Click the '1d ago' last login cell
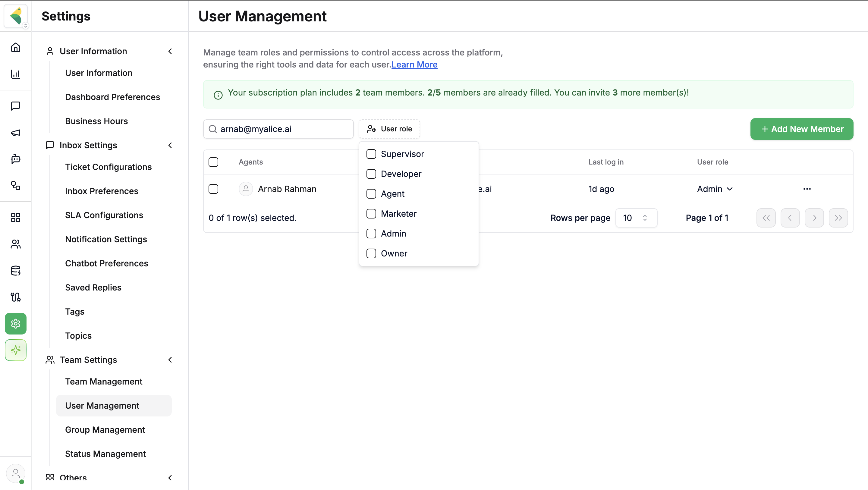This screenshot has width=868, height=490. (601, 189)
